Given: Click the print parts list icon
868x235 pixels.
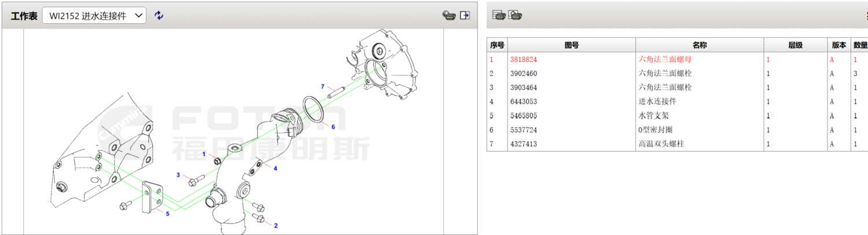Looking at the screenshot, I should point(499,15).
